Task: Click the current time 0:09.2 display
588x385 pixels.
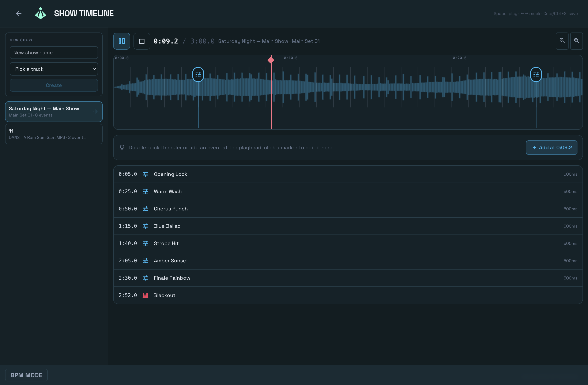Action: tap(166, 41)
